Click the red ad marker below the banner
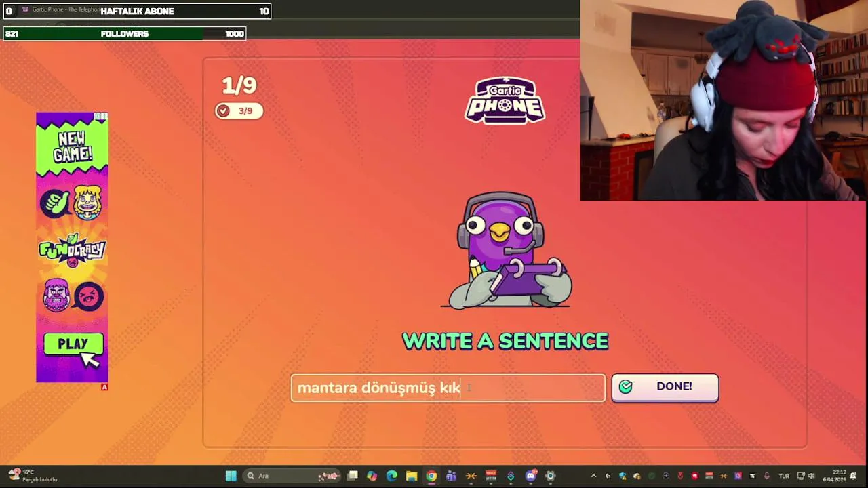The height and width of the screenshot is (488, 868). (104, 387)
